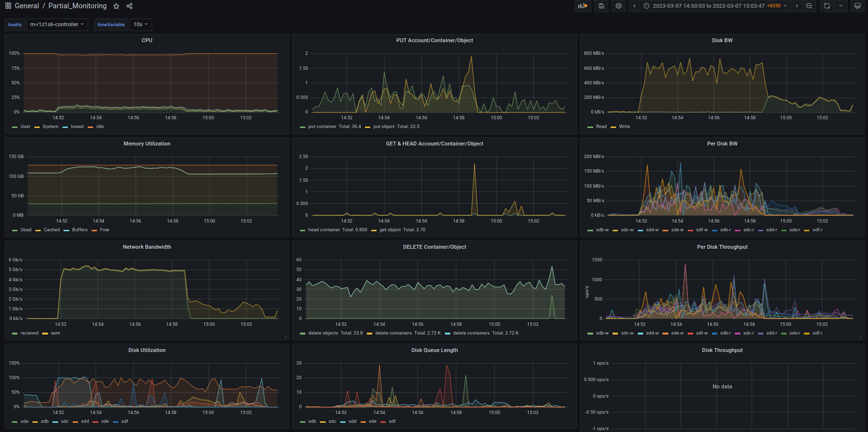Cycle the view mode monitor icon
Screen dimensions: 868x432
(x=857, y=6)
